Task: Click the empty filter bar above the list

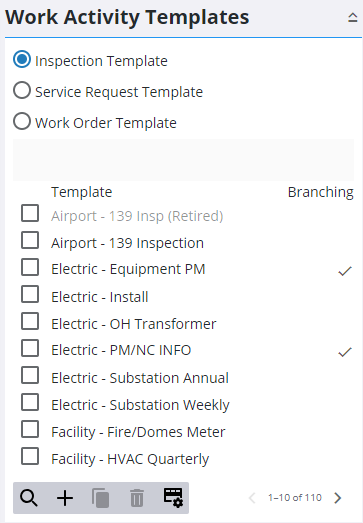Action: tap(184, 160)
